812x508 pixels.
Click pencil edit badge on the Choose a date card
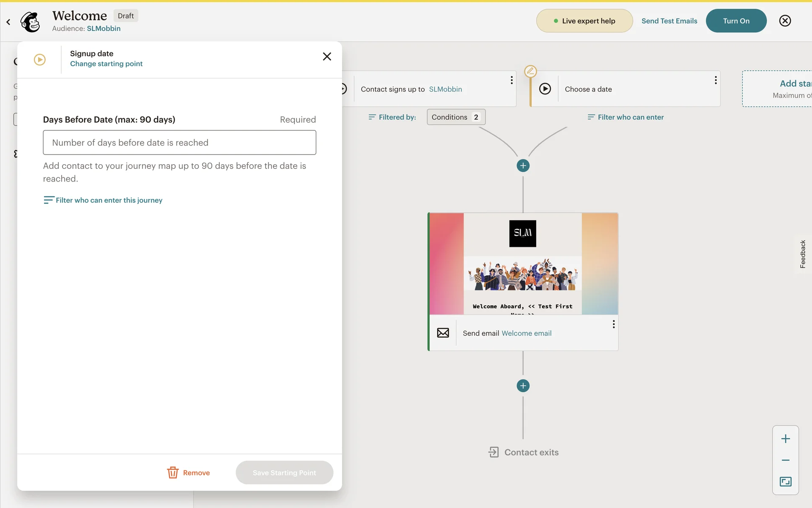pos(530,71)
